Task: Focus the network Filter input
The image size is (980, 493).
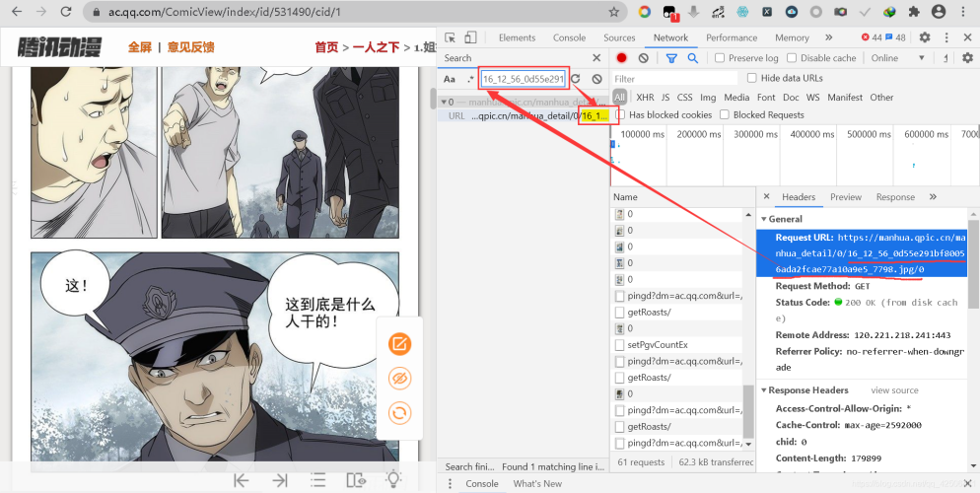Action: [x=674, y=79]
